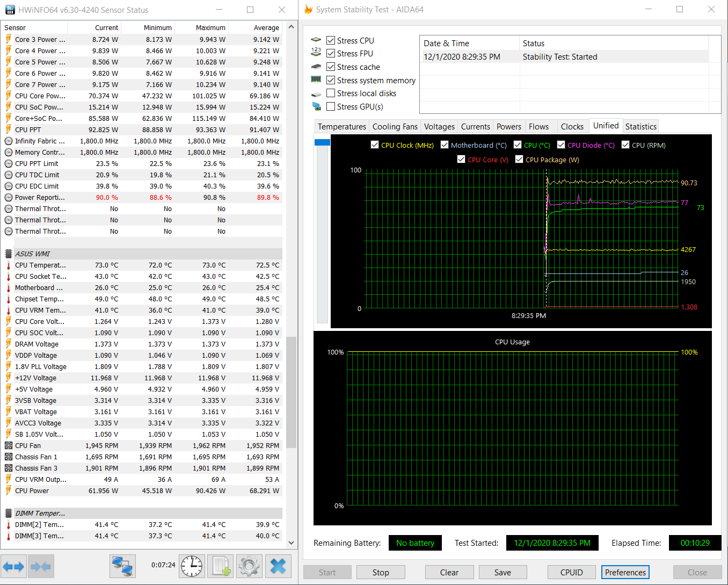Uncheck the Stress CPU checkbox
The width and height of the screenshot is (728, 585).
pos(331,40)
